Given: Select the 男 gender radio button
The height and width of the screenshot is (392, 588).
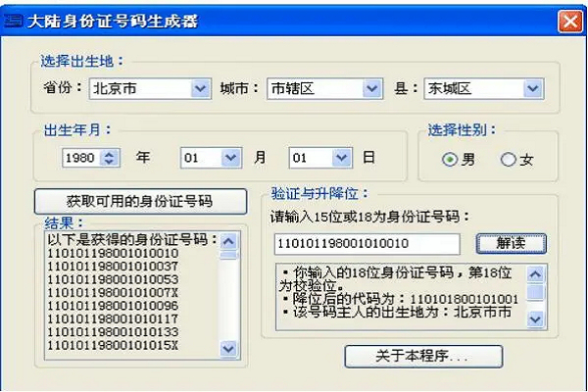Looking at the screenshot, I should (450, 160).
